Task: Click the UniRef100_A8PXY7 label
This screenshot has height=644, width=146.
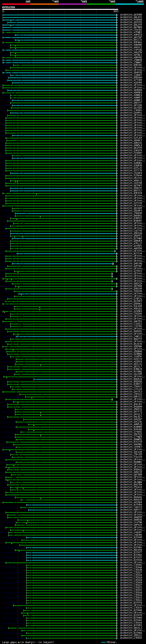Action: click(x=131, y=510)
